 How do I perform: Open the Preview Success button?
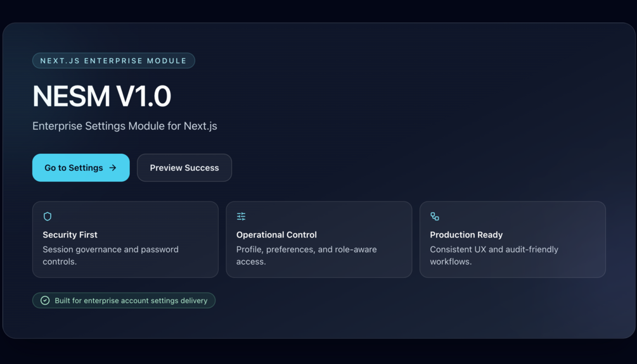click(x=184, y=168)
